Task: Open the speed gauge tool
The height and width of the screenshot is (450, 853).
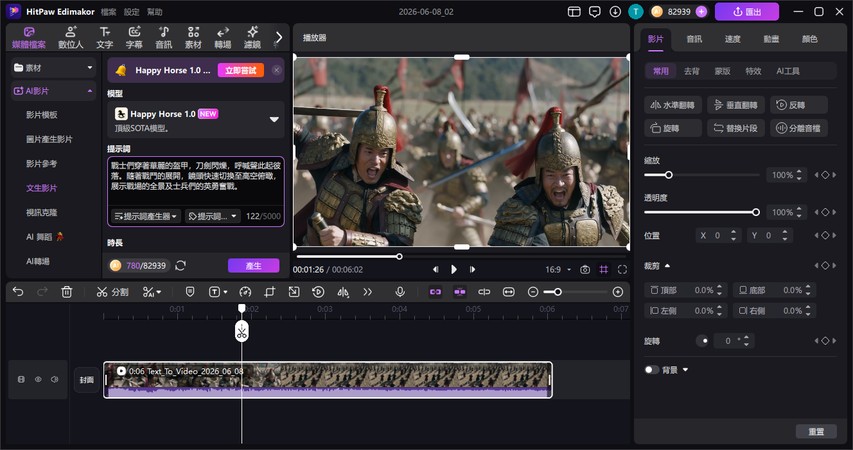Action: coord(245,292)
